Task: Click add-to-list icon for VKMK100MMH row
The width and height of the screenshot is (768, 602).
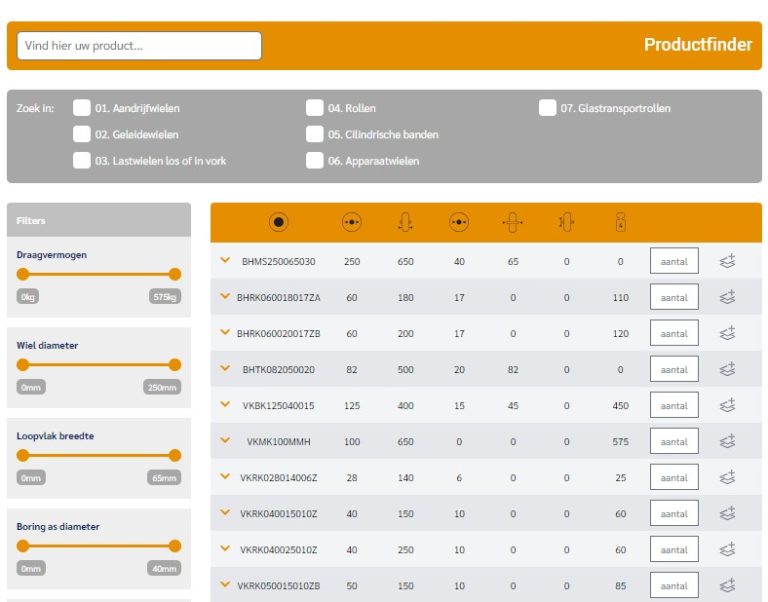Action: [x=727, y=441]
